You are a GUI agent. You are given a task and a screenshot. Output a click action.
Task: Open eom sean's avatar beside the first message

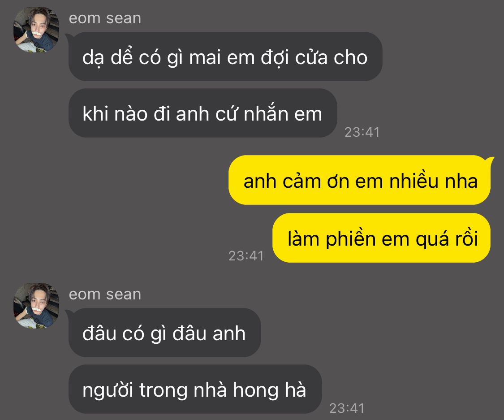coord(36,30)
